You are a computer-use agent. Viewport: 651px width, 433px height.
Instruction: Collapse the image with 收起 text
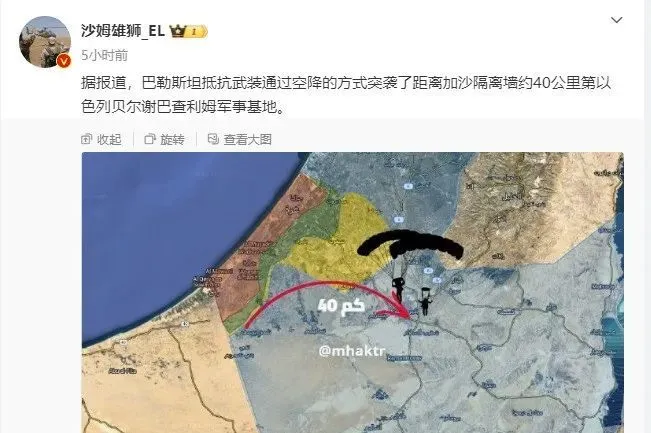[109, 139]
